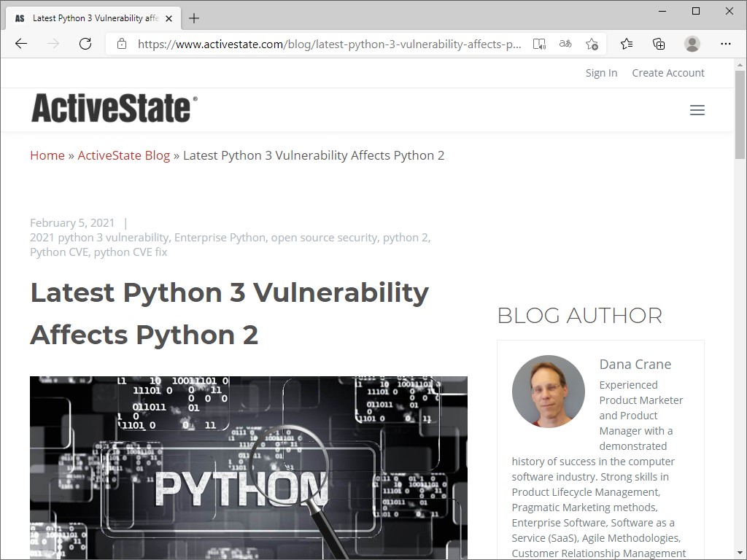Open the Create Account page
This screenshot has width=747, height=560.
667,73
